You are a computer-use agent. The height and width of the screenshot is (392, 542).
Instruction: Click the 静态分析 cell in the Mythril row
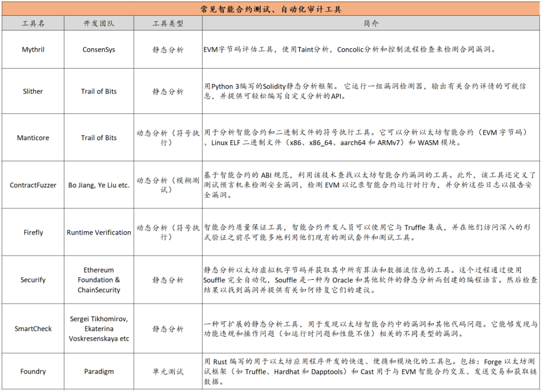click(x=168, y=50)
